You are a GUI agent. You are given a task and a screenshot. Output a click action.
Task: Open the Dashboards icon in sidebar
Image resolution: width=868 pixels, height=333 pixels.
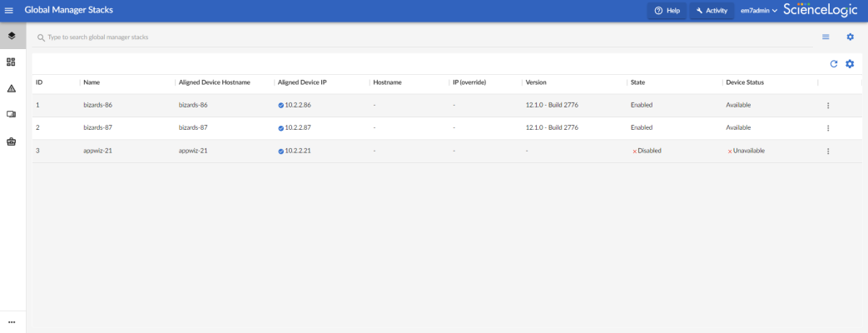(x=12, y=62)
